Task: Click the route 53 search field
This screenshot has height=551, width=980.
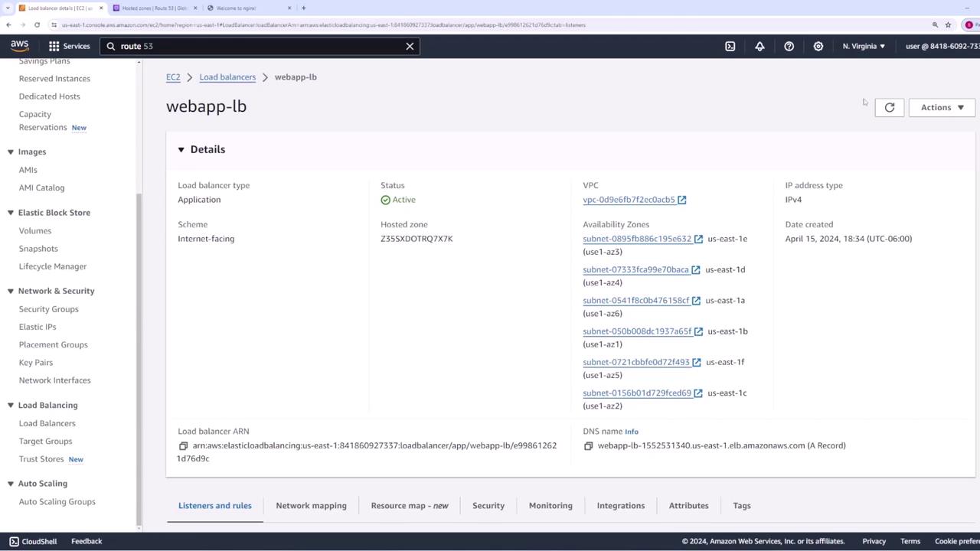Action: pos(260,46)
